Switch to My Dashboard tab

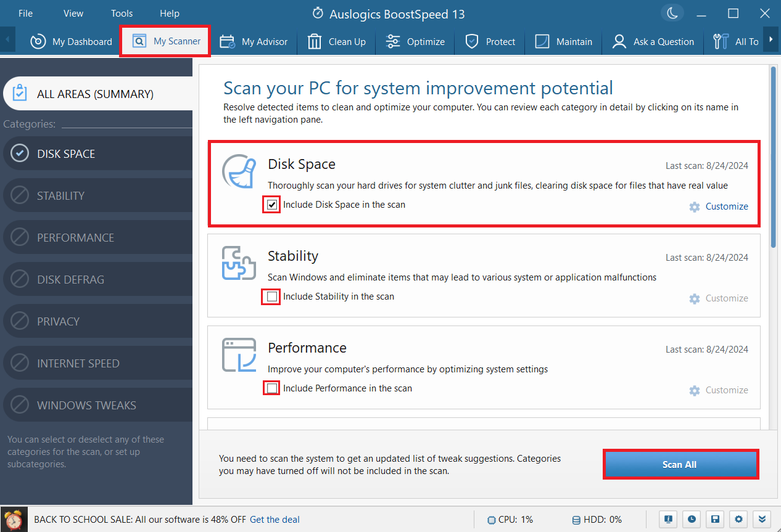click(x=72, y=41)
